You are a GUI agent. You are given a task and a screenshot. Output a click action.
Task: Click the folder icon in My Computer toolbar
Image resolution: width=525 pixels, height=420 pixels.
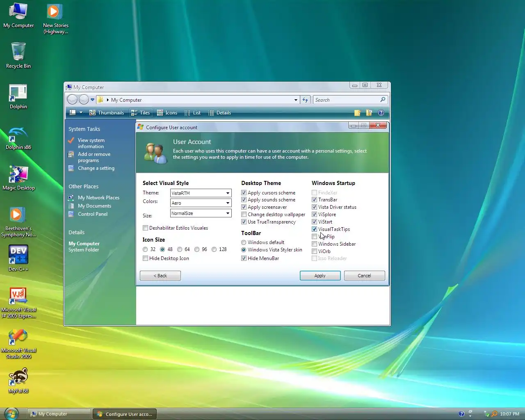[x=357, y=113]
